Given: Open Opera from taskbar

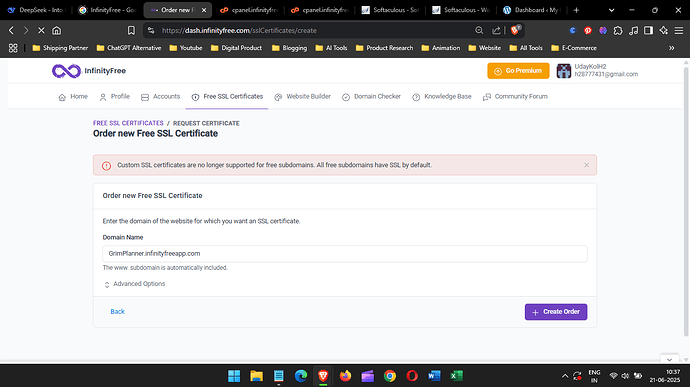Looking at the screenshot, I should (x=412, y=376).
